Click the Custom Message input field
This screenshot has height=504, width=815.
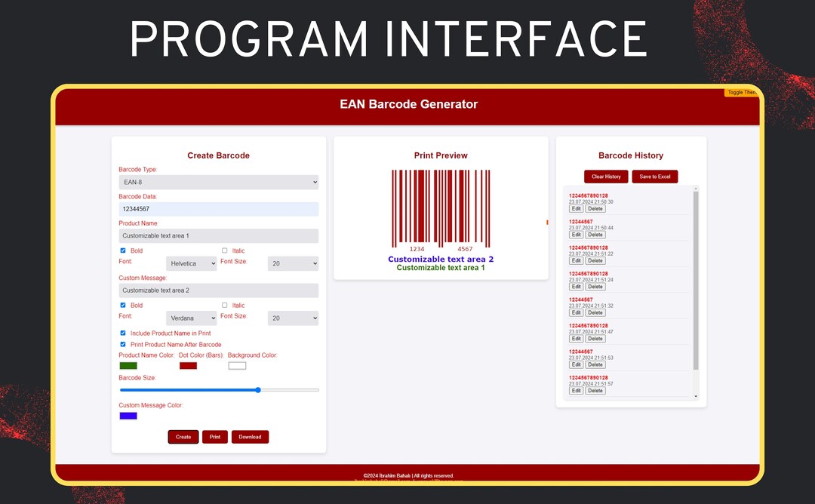(218, 290)
